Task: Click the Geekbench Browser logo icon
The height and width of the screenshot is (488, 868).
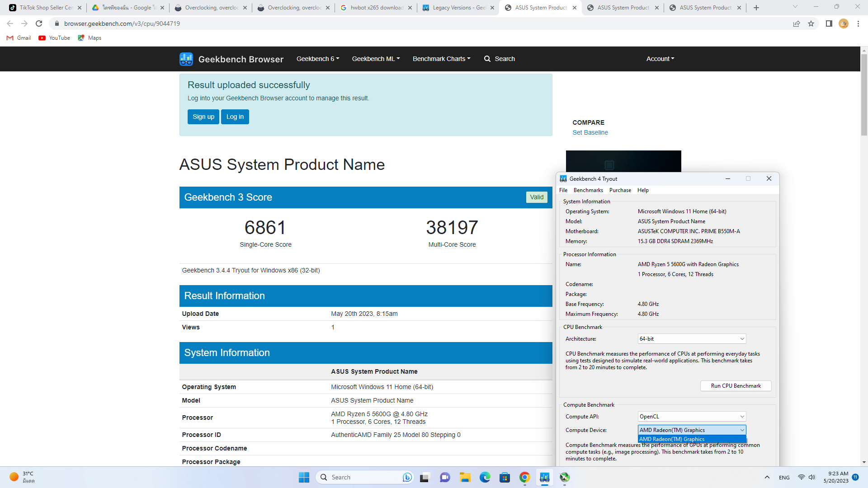Action: coord(186,59)
